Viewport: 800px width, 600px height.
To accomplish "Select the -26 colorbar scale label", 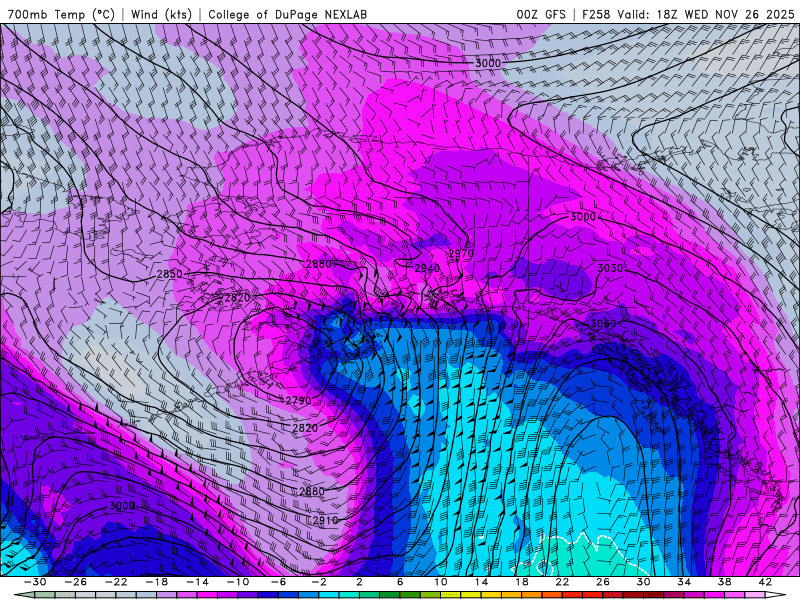I will click(x=76, y=582).
